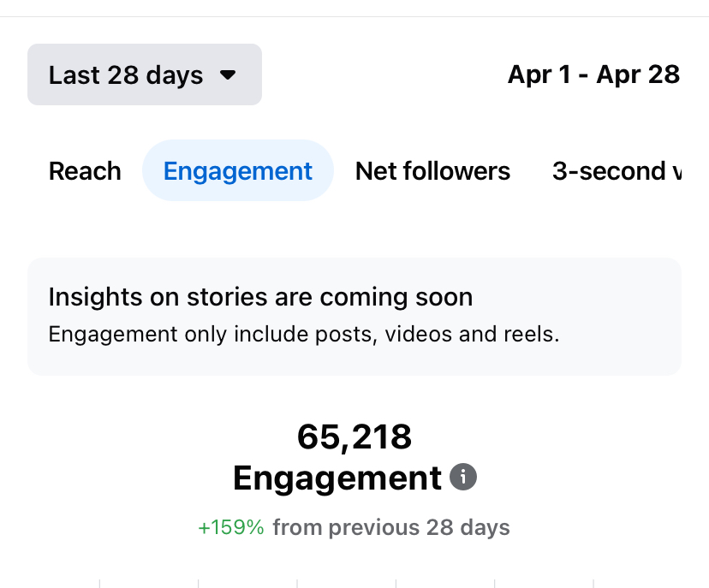Click the info icon beside Engagement

pyautogui.click(x=463, y=477)
